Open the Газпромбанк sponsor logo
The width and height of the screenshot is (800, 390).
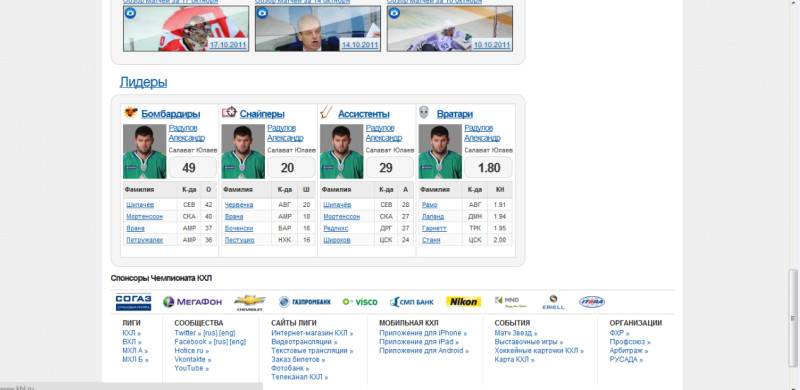pos(305,302)
